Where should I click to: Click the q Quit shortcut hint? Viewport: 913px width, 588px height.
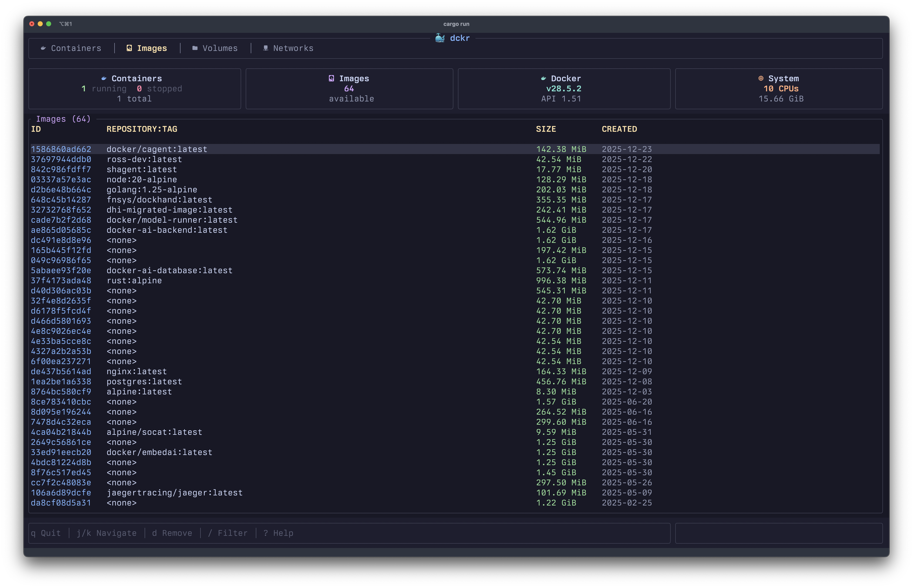click(46, 533)
